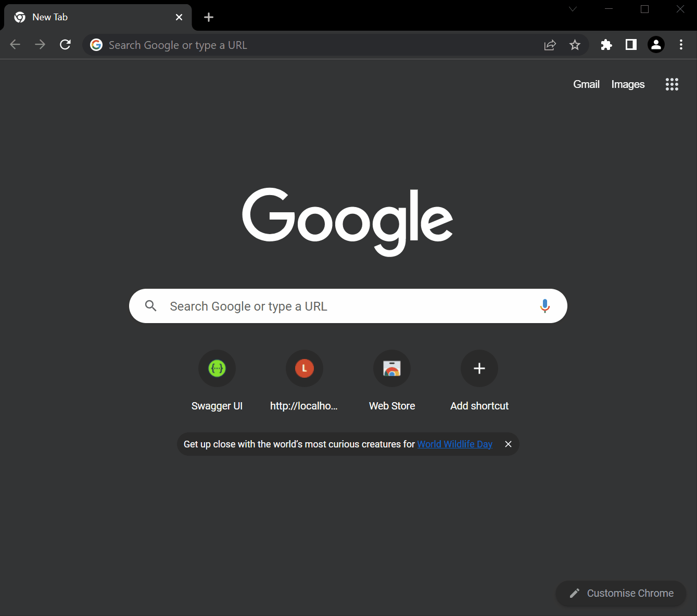Open the Chrome three-dot menu
697x616 pixels.
tap(681, 45)
